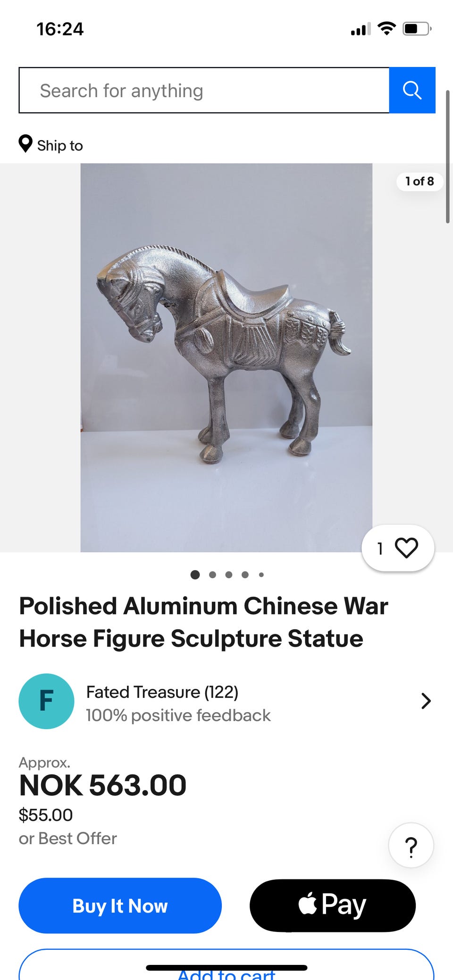Toggle the heart watchlist icon
453x980 pixels.
pos(406,548)
